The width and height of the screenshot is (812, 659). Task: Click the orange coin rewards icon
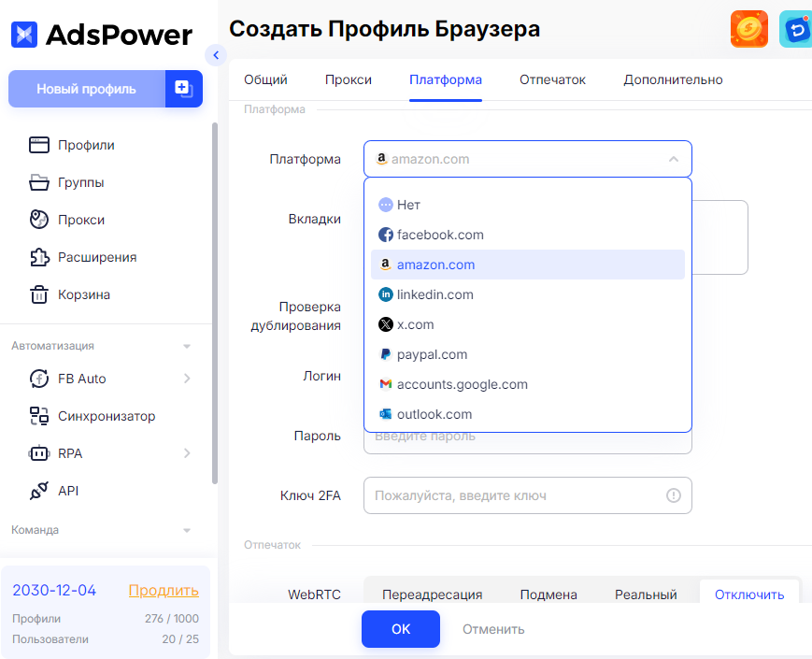pos(748,29)
